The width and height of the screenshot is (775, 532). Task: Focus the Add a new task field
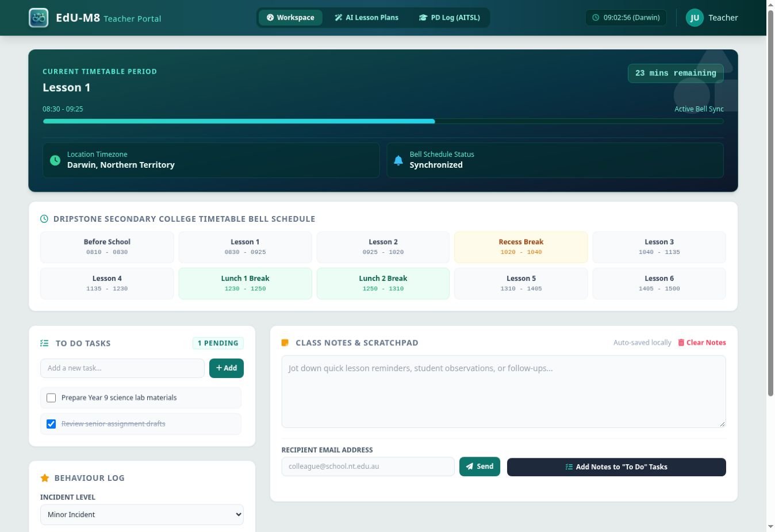(x=122, y=368)
